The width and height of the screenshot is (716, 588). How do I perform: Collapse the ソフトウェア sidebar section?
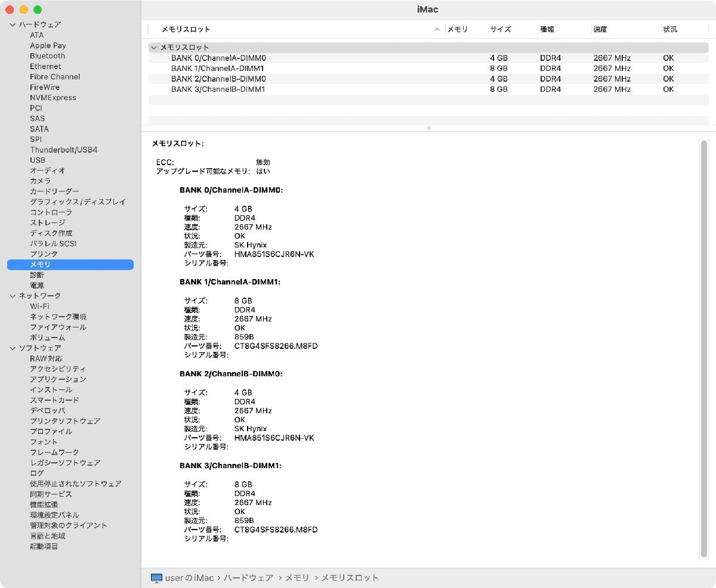pos(13,348)
